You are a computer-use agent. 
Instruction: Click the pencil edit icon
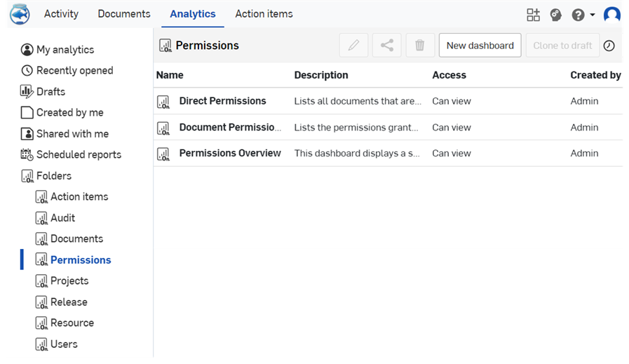[x=353, y=46]
